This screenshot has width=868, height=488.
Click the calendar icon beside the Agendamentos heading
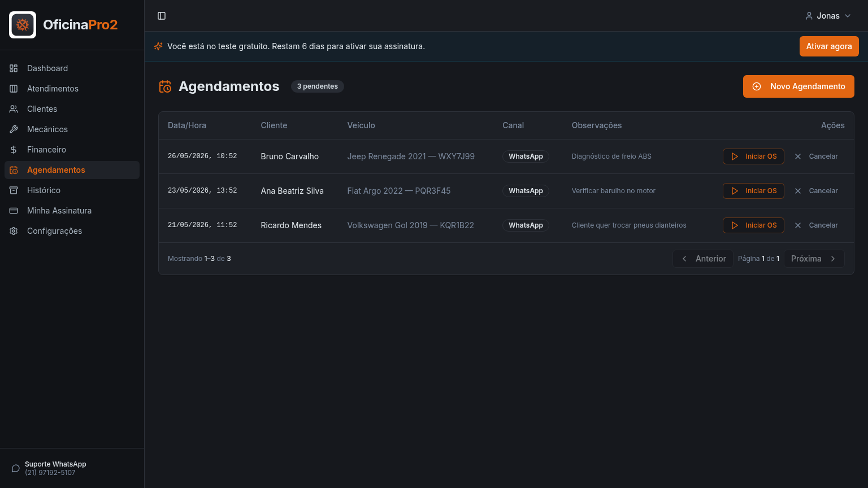(x=165, y=86)
